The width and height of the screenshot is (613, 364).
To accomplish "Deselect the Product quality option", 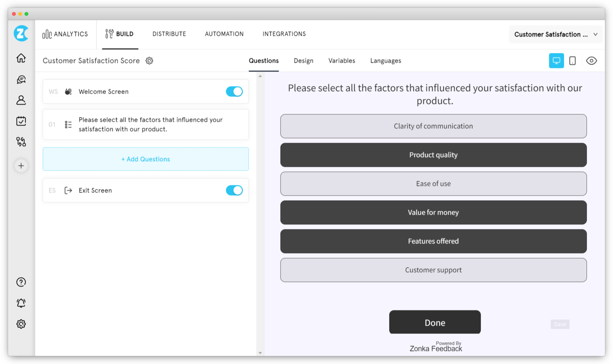I will [433, 155].
